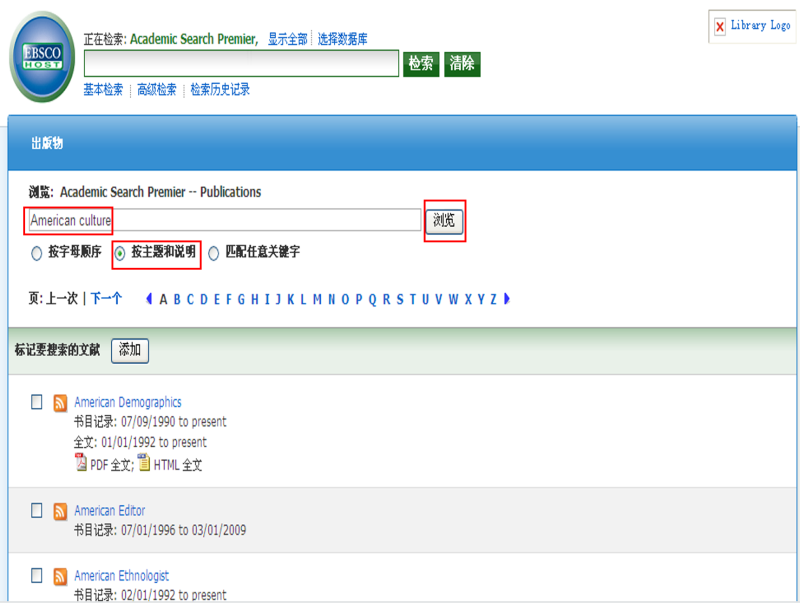Open RSS feed for American Editor
The width and height of the screenshot is (800, 603).
[x=60, y=511]
